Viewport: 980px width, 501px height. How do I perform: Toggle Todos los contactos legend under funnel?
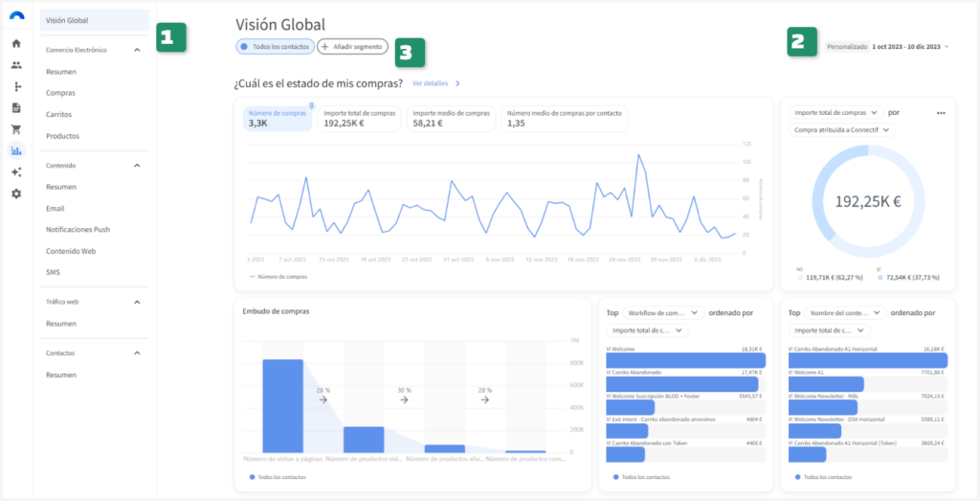point(278,477)
